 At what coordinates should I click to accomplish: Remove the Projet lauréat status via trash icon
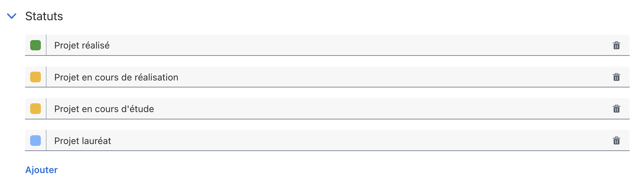[x=616, y=141]
